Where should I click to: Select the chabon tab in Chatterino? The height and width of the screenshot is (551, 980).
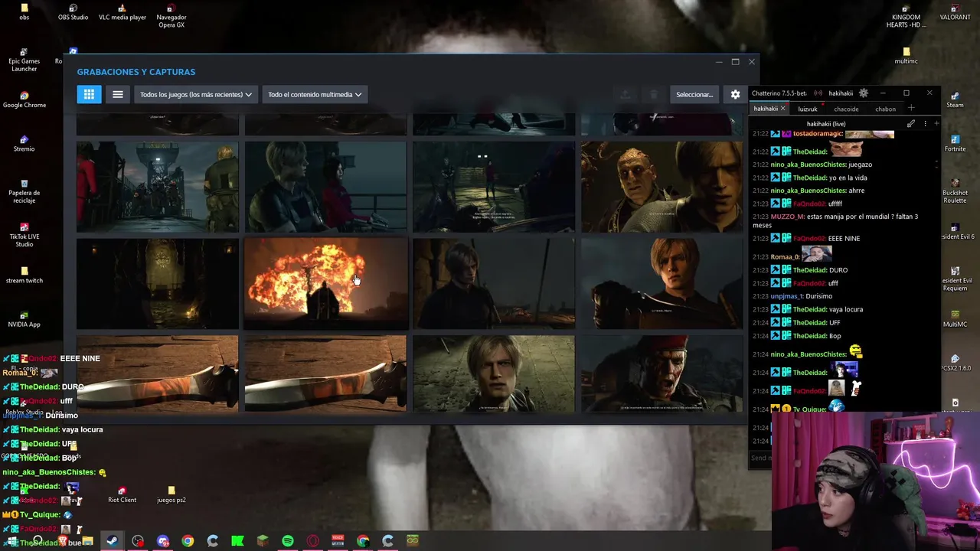click(x=885, y=109)
